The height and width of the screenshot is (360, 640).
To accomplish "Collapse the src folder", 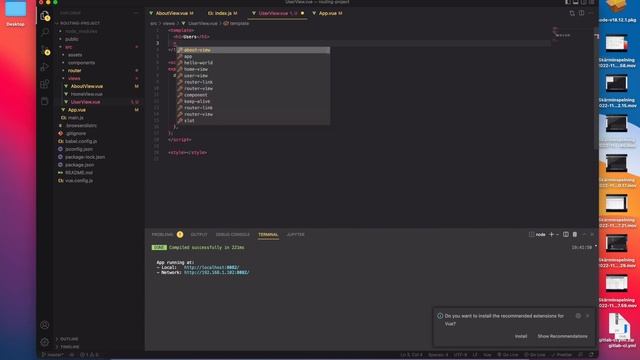I will [68, 47].
